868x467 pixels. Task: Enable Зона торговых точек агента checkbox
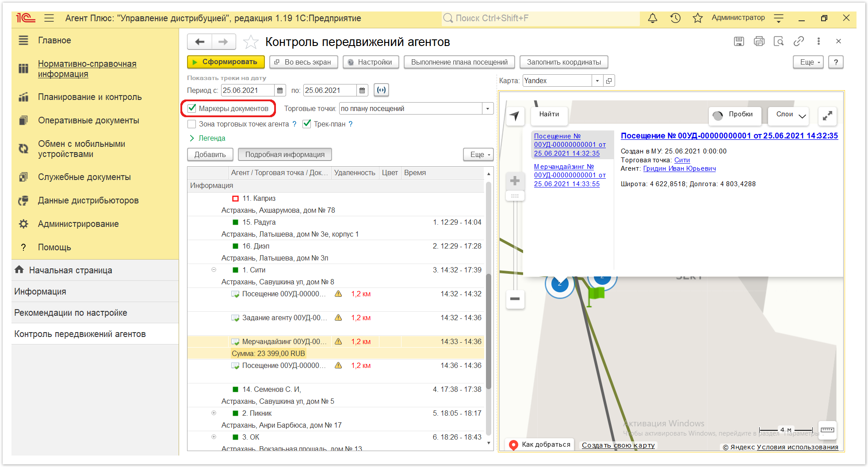(x=192, y=124)
